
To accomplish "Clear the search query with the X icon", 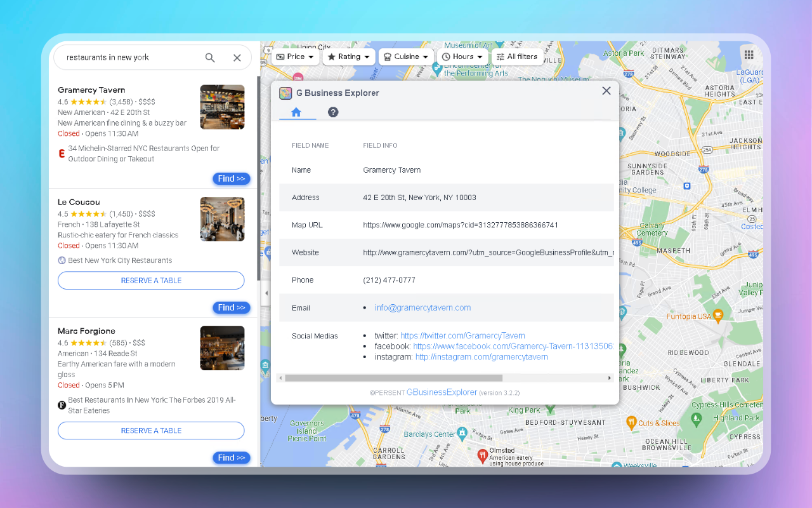I will tap(237, 57).
